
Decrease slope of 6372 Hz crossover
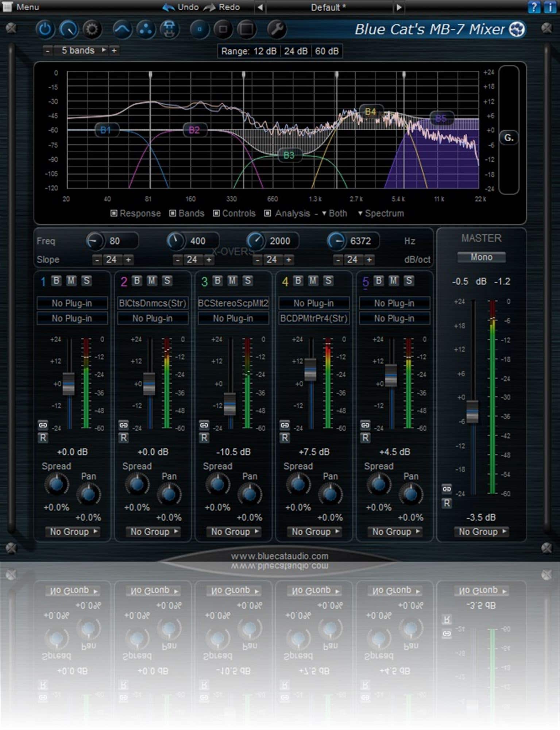click(338, 260)
